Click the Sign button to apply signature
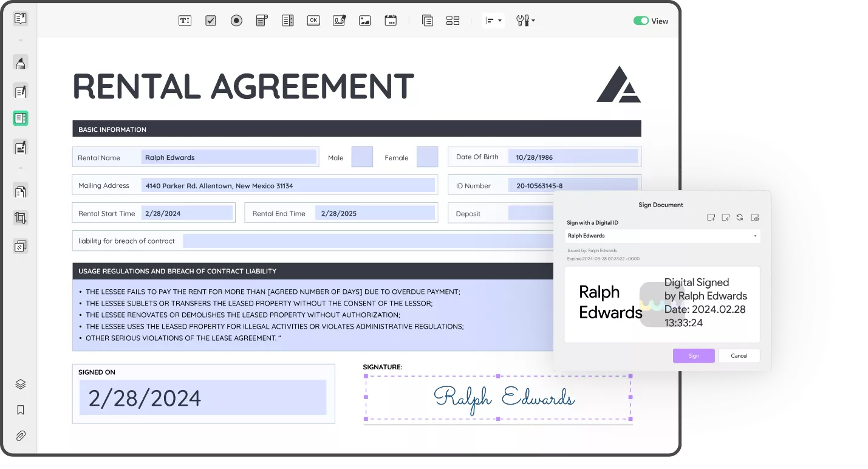 coord(694,355)
